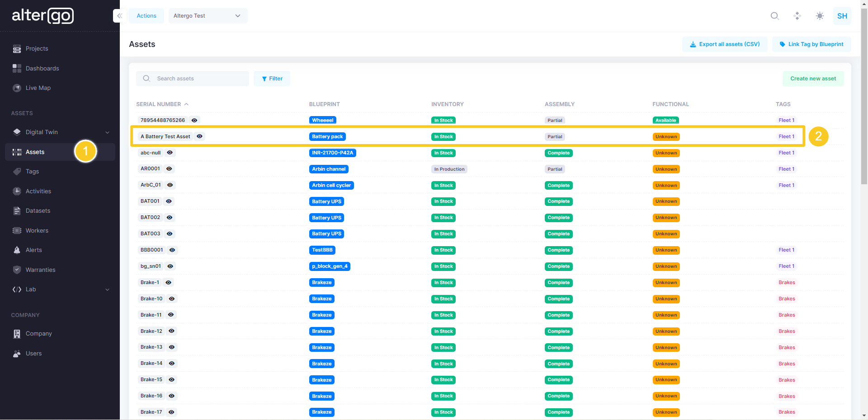868x420 pixels.
Task: Open the SH user avatar menu
Action: tap(842, 16)
